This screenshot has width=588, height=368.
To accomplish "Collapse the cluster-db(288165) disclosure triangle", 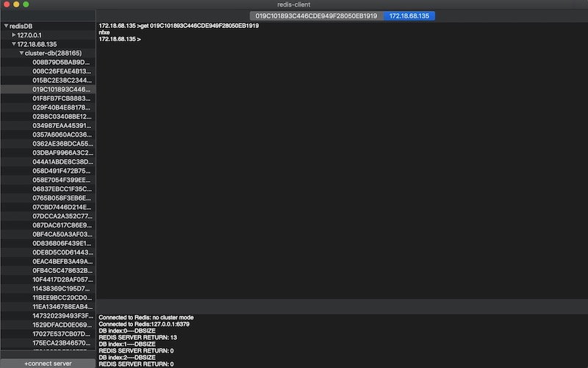I will tap(22, 53).
